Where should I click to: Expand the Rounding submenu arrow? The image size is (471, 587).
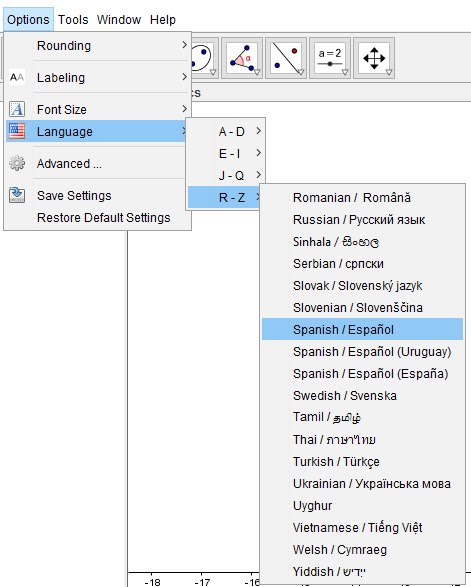coord(184,45)
